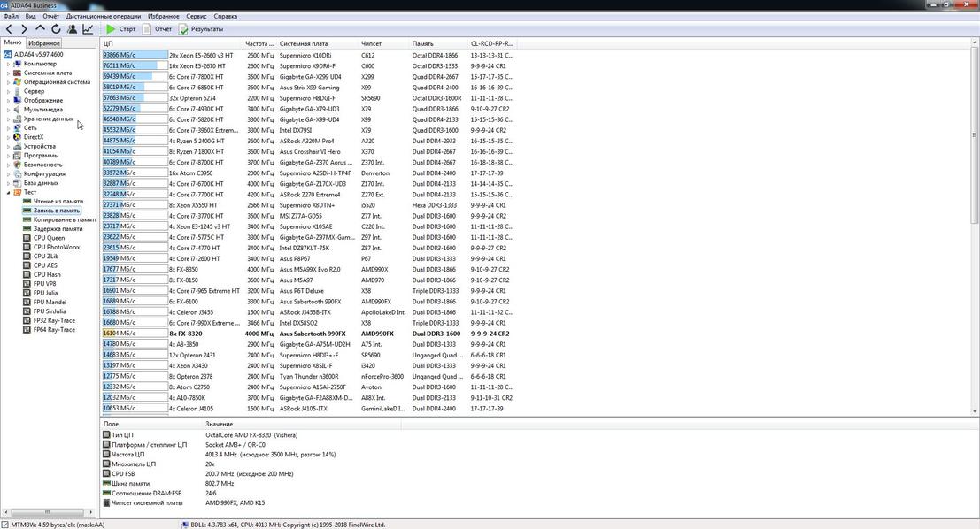The image size is (980, 529).
Task: Open the Вид menu
Action: tap(31, 16)
